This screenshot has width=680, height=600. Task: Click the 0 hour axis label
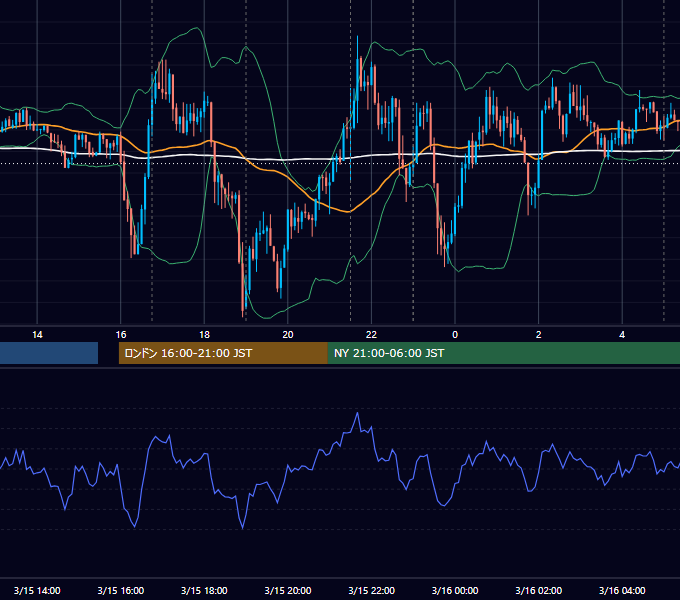click(x=455, y=335)
